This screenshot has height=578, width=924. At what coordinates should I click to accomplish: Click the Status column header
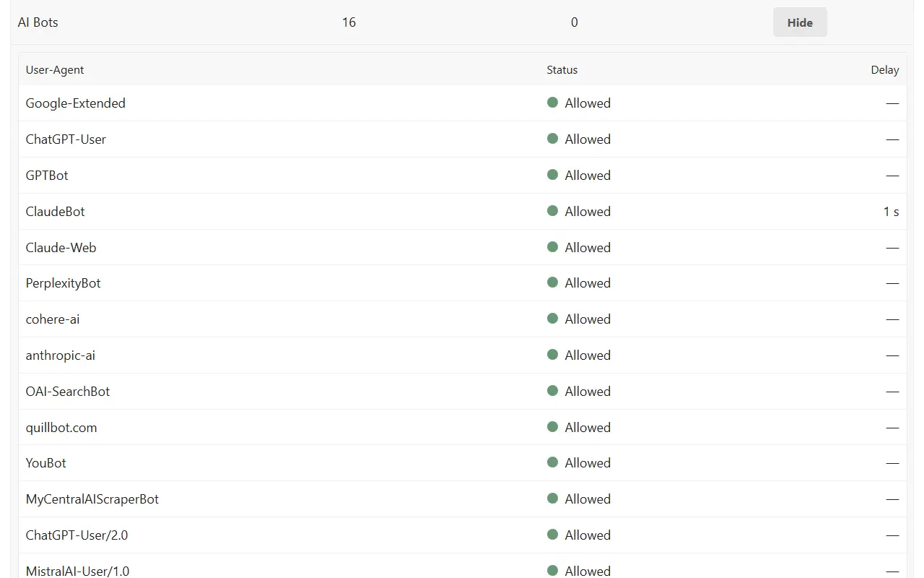pos(562,69)
